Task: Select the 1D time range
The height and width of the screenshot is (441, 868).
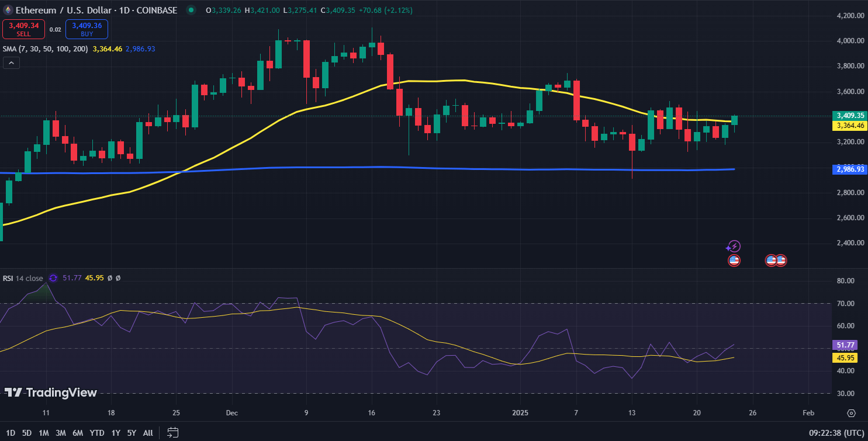Action: [11, 433]
